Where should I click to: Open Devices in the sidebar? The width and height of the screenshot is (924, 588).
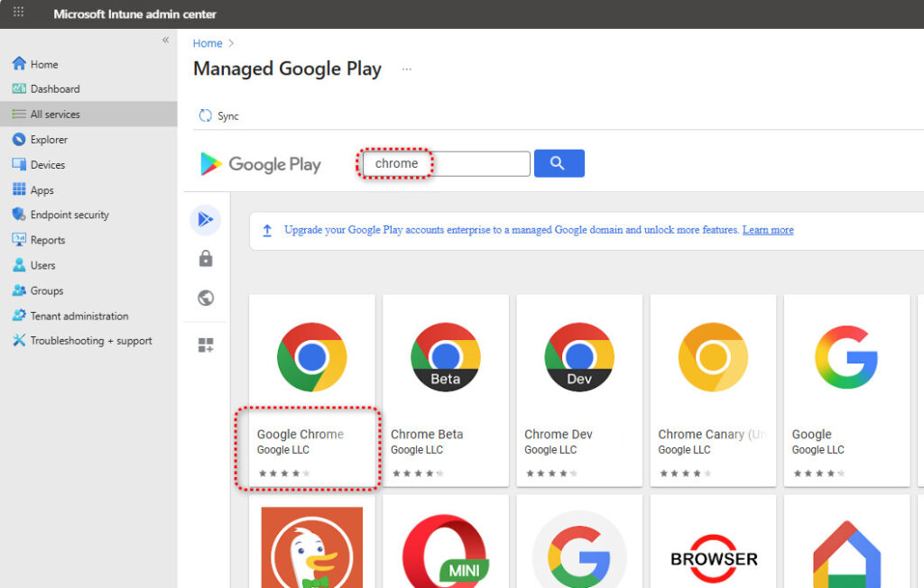[x=48, y=165]
